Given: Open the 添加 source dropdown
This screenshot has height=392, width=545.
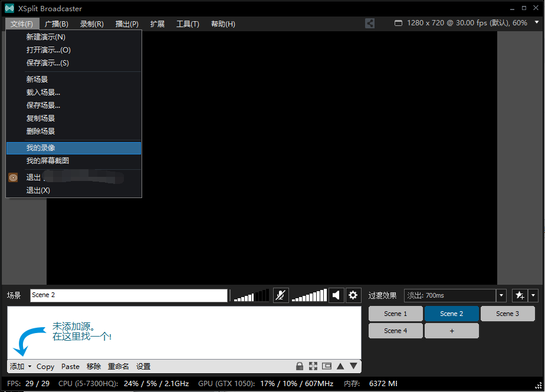Looking at the screenshot, I should pos(21,366).
